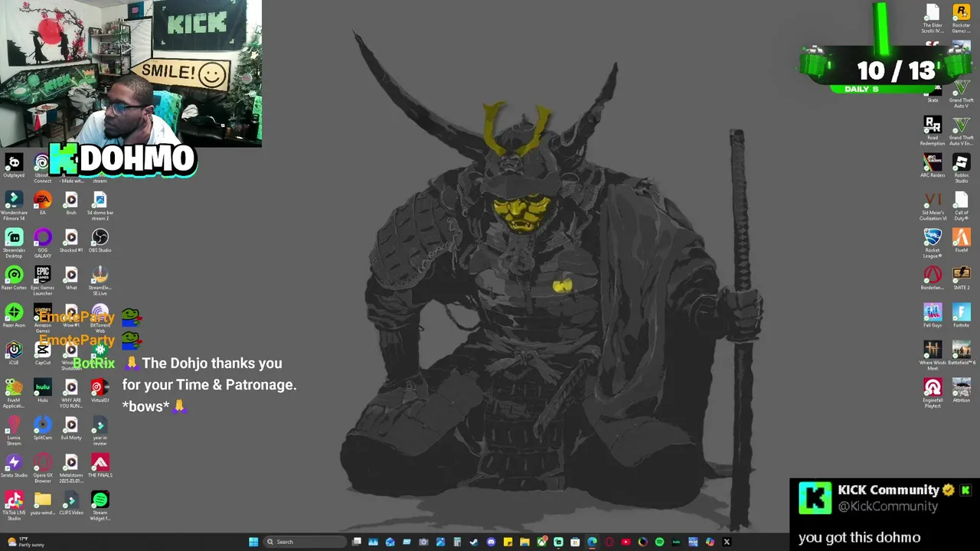Viewport: 980px width, 551px height.
Task: Open Razer Cortex desktop icon
Action: 14,279
